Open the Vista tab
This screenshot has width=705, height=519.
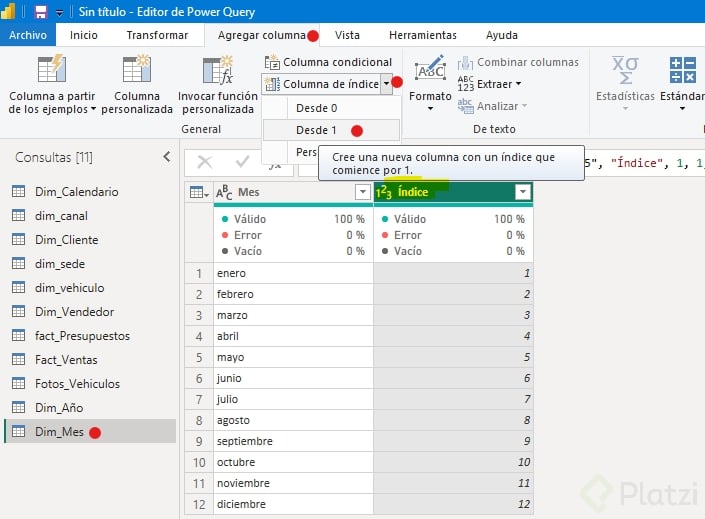coord(347,35)
